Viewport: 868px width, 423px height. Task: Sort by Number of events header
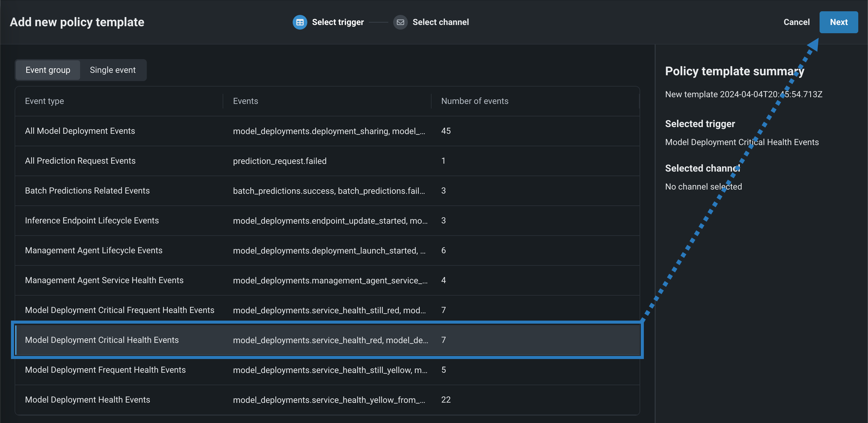coord(475,101)
